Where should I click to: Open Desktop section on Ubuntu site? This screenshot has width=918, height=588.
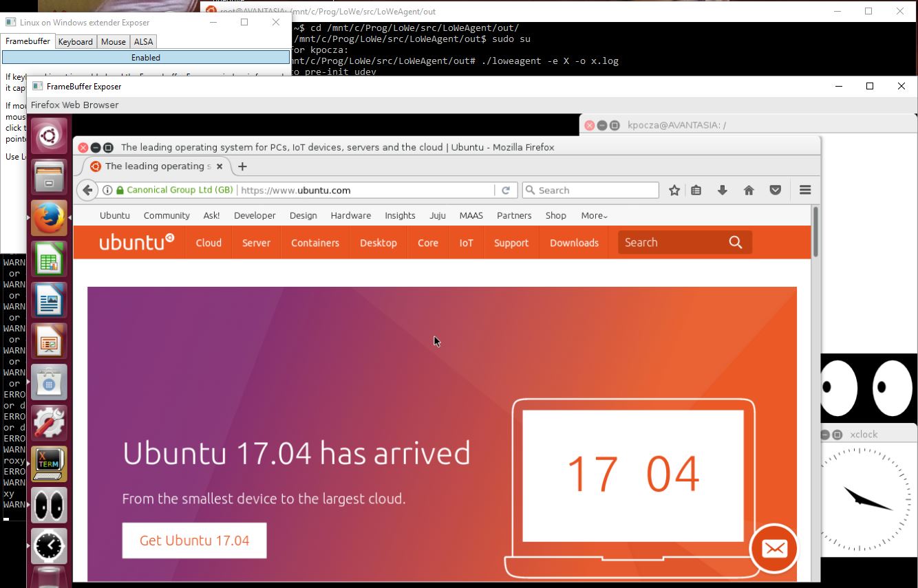pyautogui.click(x=378, y=243)
